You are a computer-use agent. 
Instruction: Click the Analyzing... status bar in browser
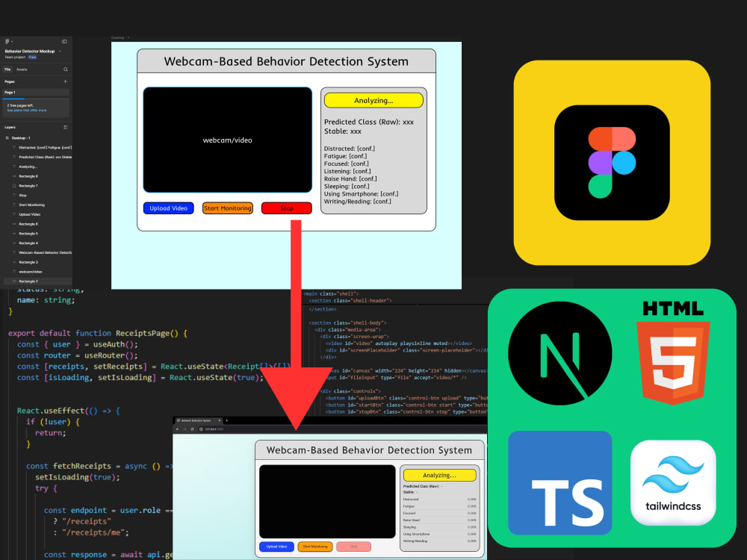(x=440, y=475)
